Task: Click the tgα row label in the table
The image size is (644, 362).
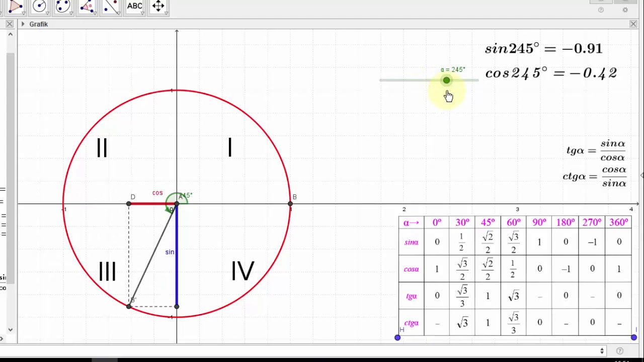Action: pos(412,296)
